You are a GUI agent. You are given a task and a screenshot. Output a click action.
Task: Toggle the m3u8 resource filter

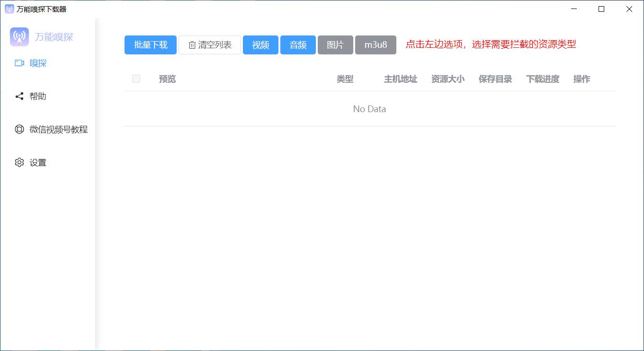point(376,45)
